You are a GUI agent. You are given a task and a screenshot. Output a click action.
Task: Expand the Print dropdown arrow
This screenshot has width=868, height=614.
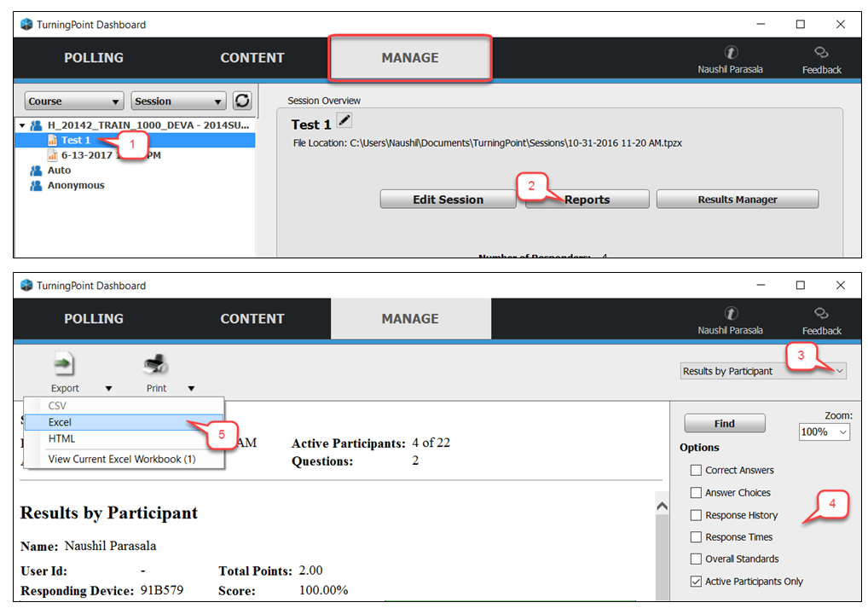(191, 389)
